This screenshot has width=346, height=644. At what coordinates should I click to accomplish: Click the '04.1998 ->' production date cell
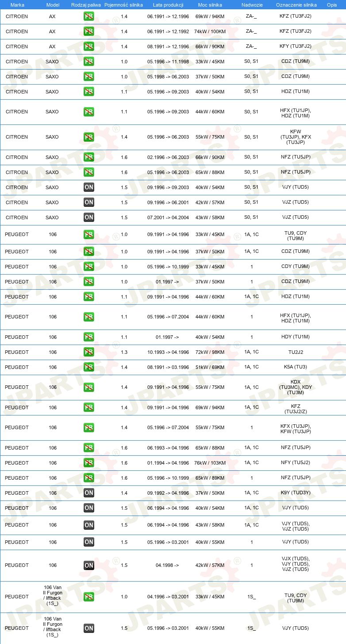click(167, 566)
